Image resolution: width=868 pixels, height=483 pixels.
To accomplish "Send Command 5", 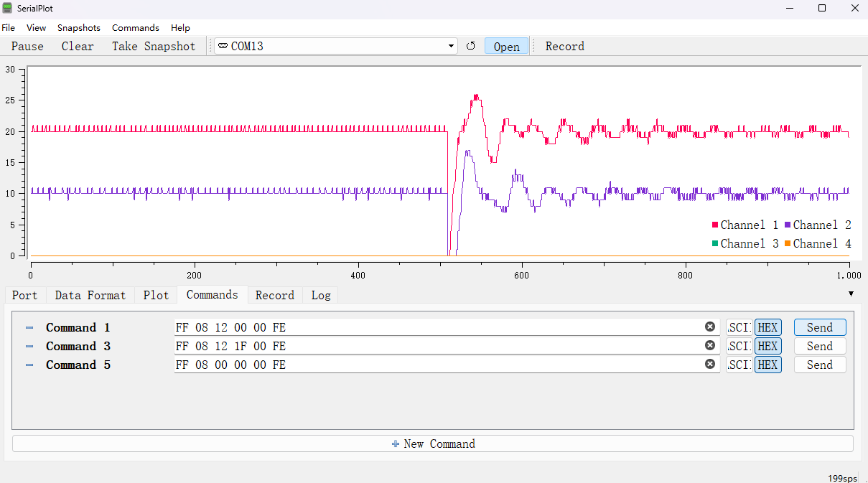I will pyautogui.click(x=819, y=365).
